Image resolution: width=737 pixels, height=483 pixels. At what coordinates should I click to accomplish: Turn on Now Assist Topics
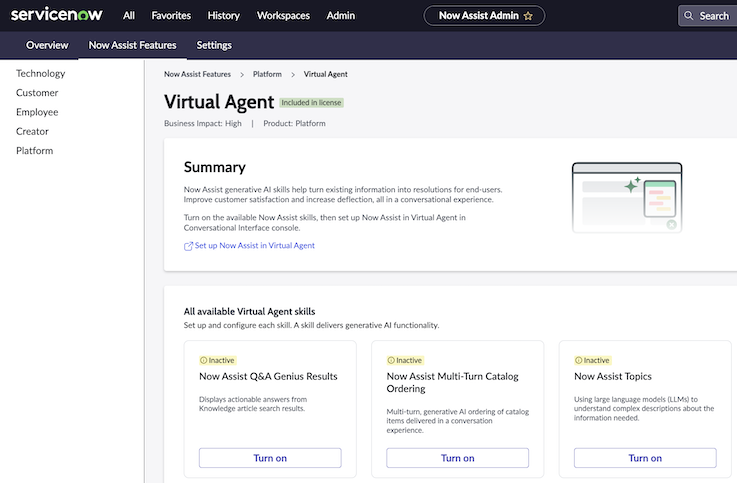645,458
